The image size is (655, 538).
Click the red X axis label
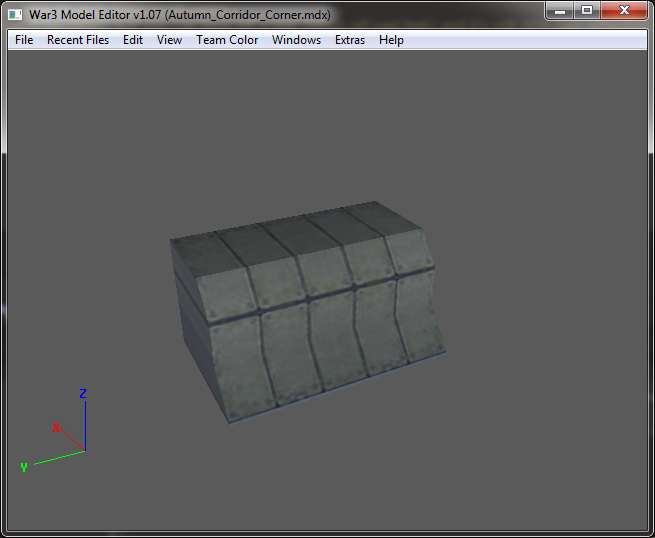56,428
